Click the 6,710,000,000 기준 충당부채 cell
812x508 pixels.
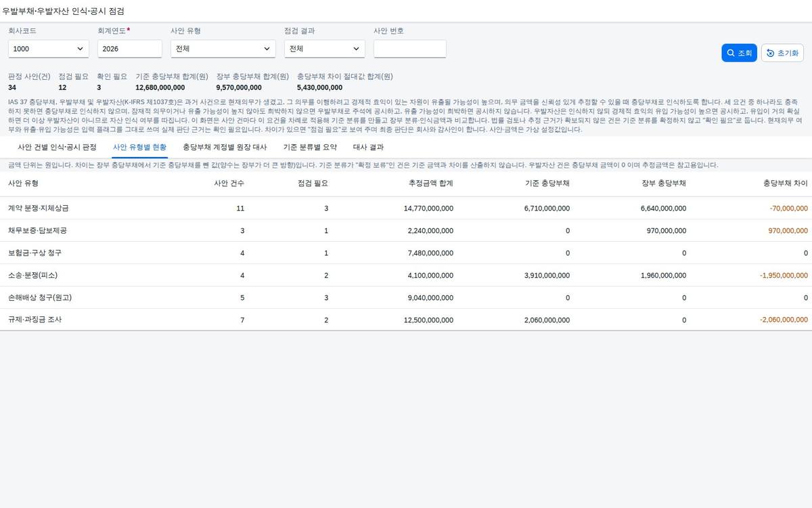pos(547,209)
